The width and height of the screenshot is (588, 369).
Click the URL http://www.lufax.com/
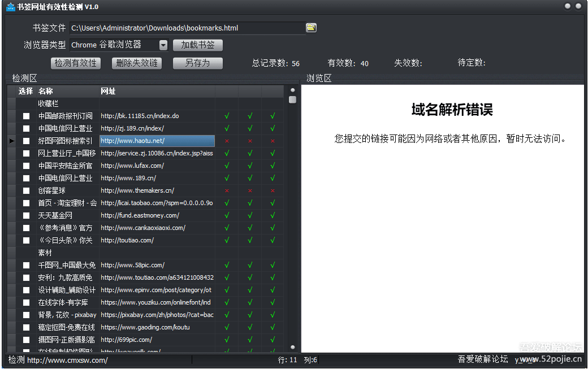click(x=132, y=166)
